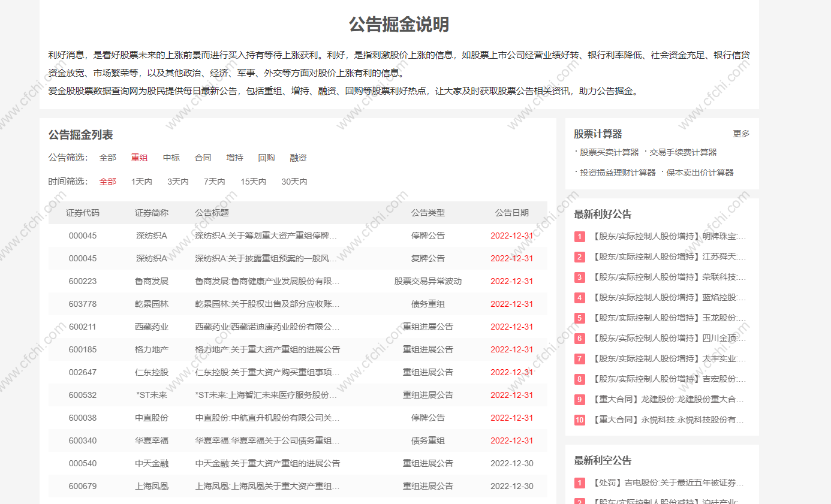
Task: Click the 吉宏股份 shareholding increase announcement
Action: [x=669, y=379]
